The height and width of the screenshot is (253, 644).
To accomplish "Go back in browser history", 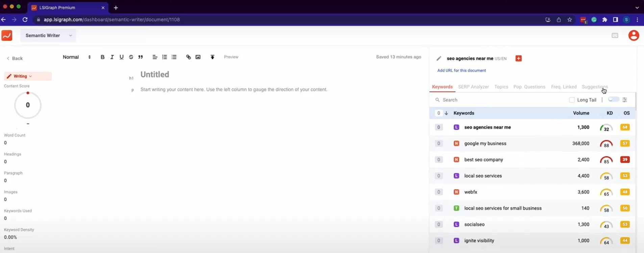I will [3, 20].
